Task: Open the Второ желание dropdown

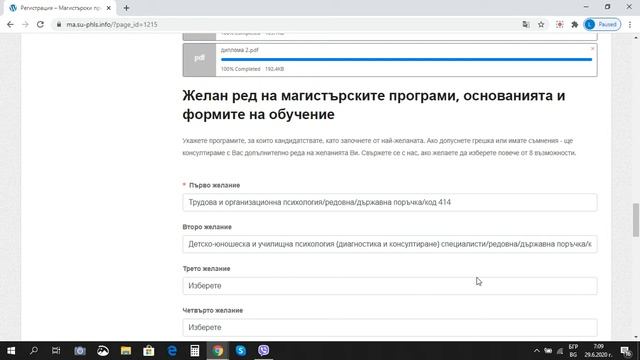Action: pos(390,244)
